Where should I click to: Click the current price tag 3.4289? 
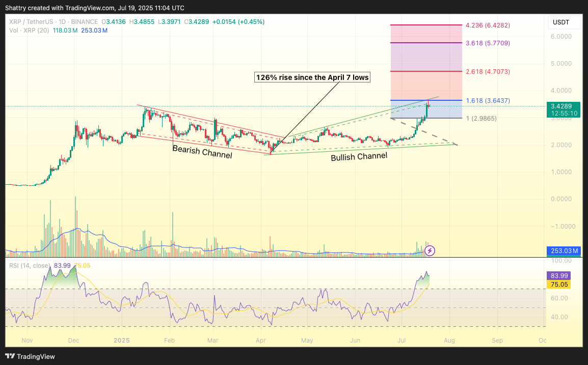[x=563, y=106]
